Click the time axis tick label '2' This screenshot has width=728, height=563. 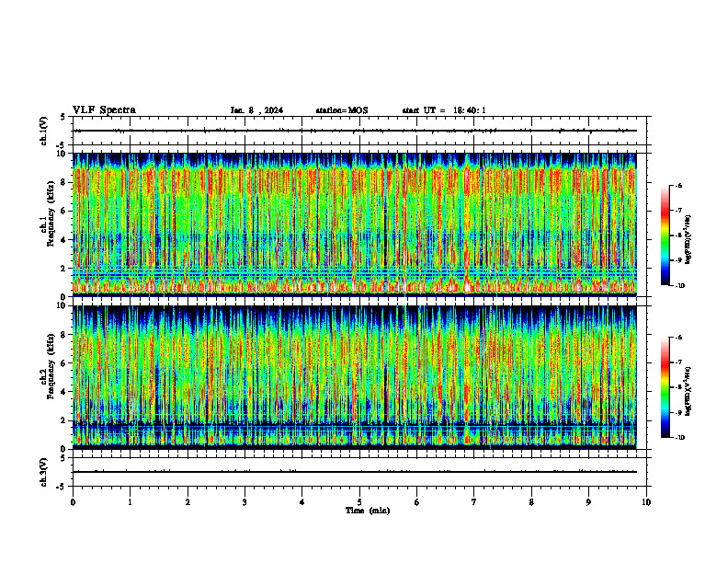[188, 502]
